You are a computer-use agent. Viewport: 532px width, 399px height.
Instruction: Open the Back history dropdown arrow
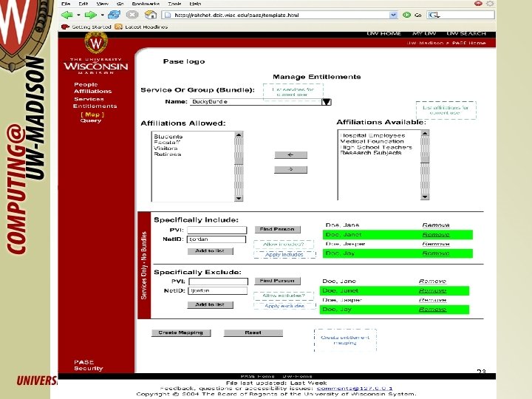pyautogui.click(x=78, y=15)
